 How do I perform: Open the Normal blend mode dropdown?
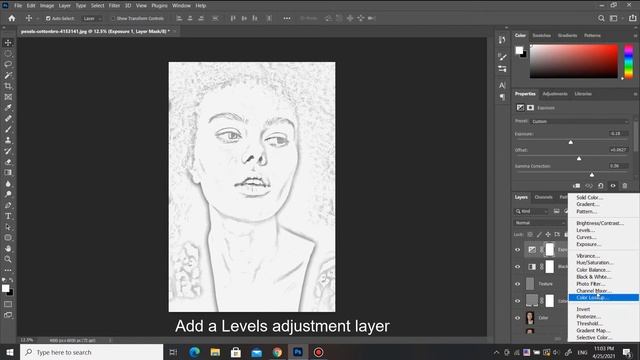(x=539, y=222)
